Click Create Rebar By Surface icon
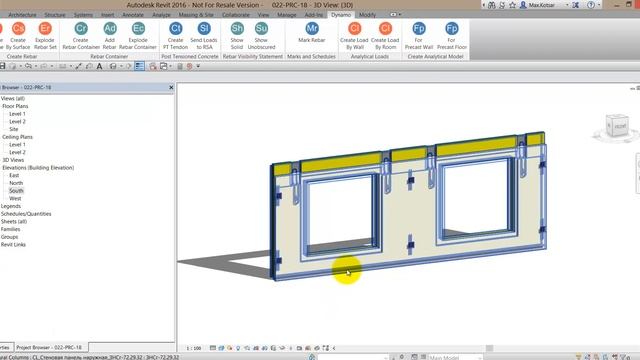 coord(18,29)
